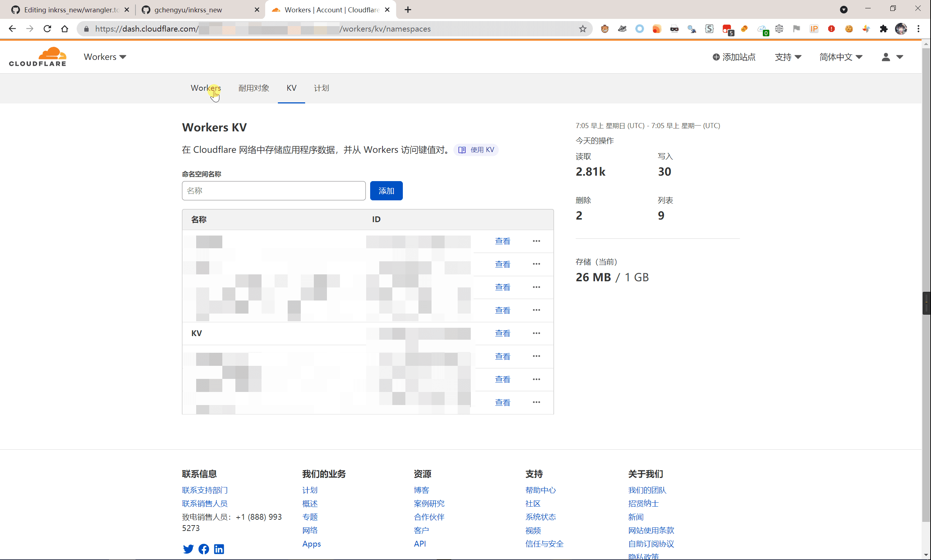Viewport: 931px width, 560px height.
Task: Open the three-dot menu for the KV namespace row
Action: pyautogui.click(x=536, y=333)
